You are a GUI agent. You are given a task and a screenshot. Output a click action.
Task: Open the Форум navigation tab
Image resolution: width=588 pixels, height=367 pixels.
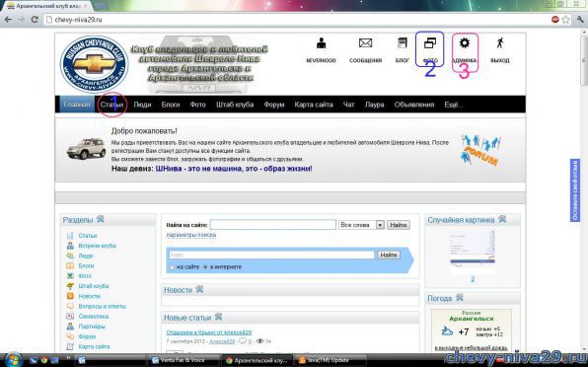pos(273,105)
